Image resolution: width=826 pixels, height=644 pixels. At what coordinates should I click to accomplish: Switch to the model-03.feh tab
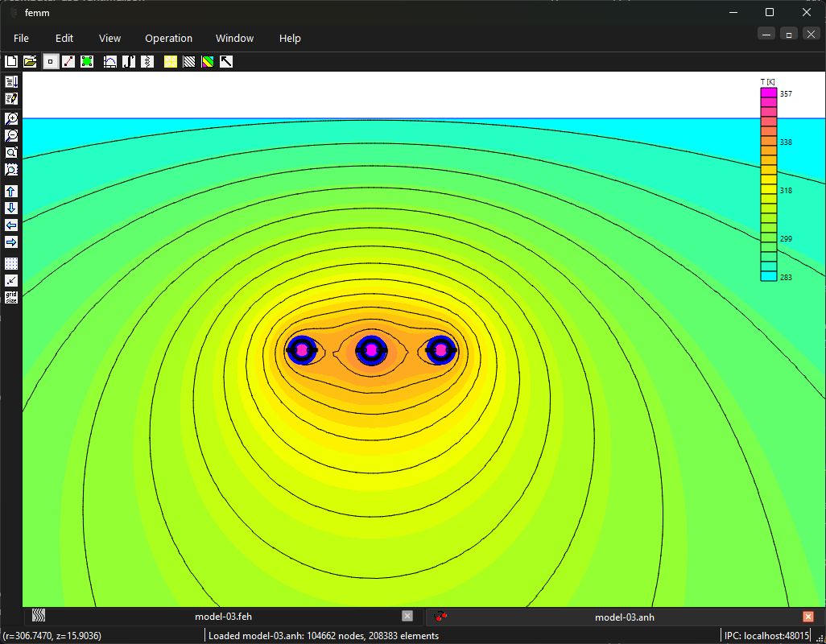[221, 616]
